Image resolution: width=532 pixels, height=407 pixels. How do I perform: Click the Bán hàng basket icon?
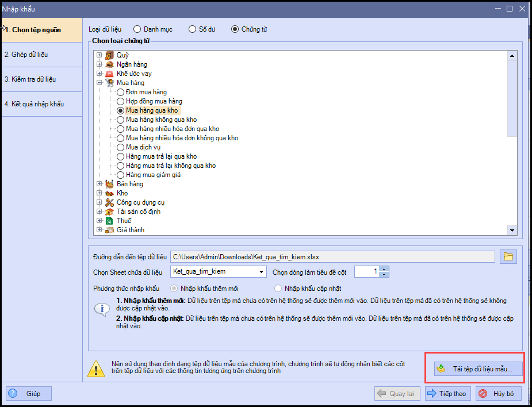[109, 184]
